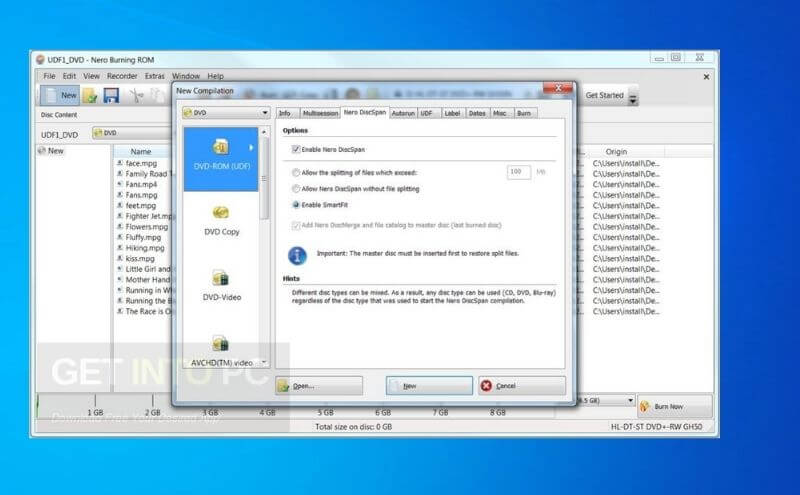The image size is (800, 495).
Task: Click the file split size input field
Action: 518,172
